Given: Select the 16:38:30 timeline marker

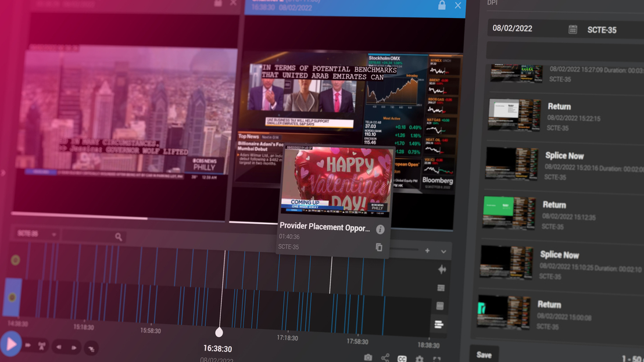Looking at the screenshot, I should click(219, 332).
